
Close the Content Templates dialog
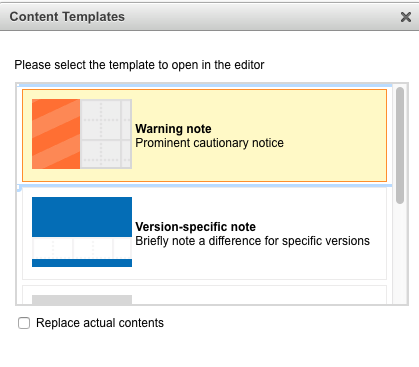[x=406, y=17]
